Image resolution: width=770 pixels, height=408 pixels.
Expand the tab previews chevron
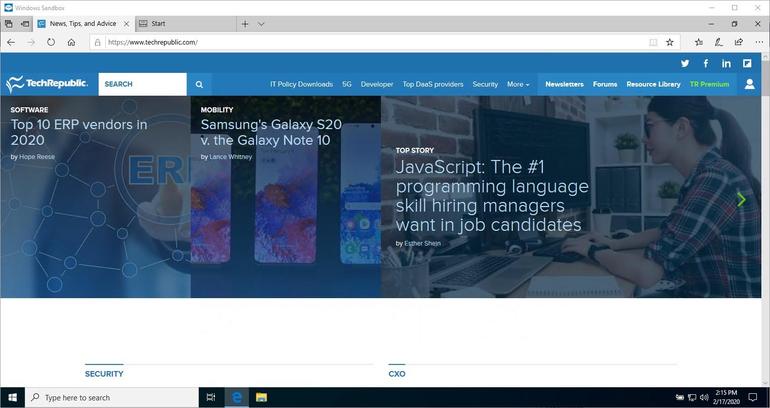(x=261, y=24)
